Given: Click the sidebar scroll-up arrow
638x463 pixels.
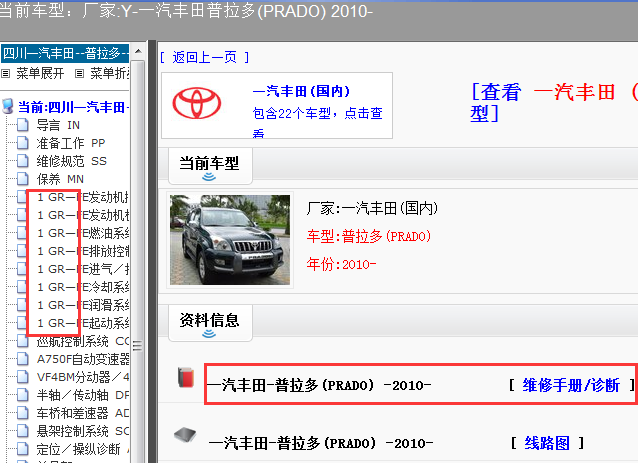Looking at the screenshot, I should click(x=138, y=51).
